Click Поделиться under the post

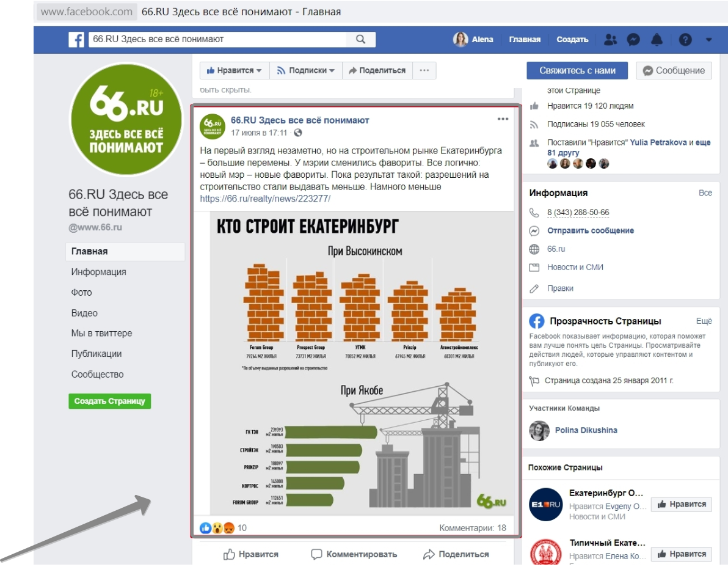click(456, 555)
